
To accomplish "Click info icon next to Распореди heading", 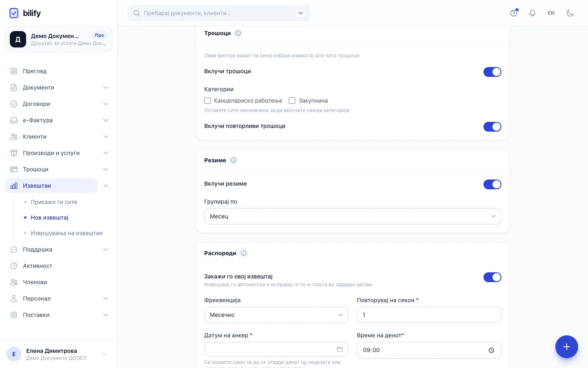I will tap(244, 253).
